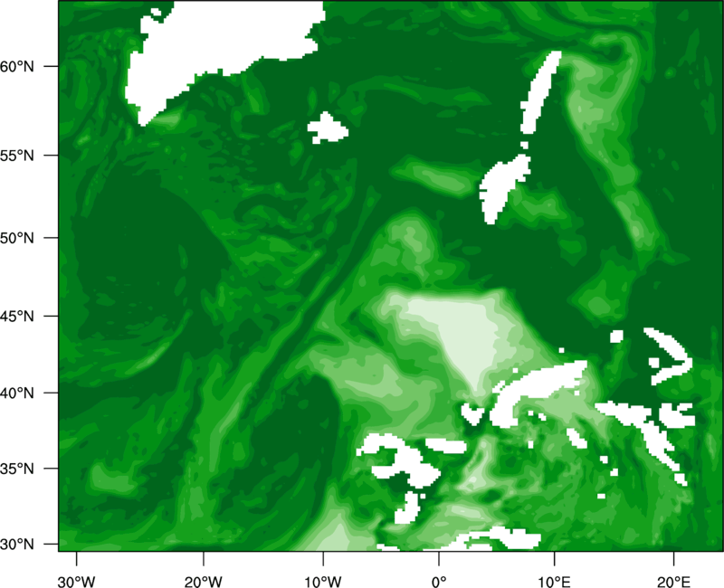Click the 0° longitude label
This screenshot has width=724, height=588.
click(439, 582)
